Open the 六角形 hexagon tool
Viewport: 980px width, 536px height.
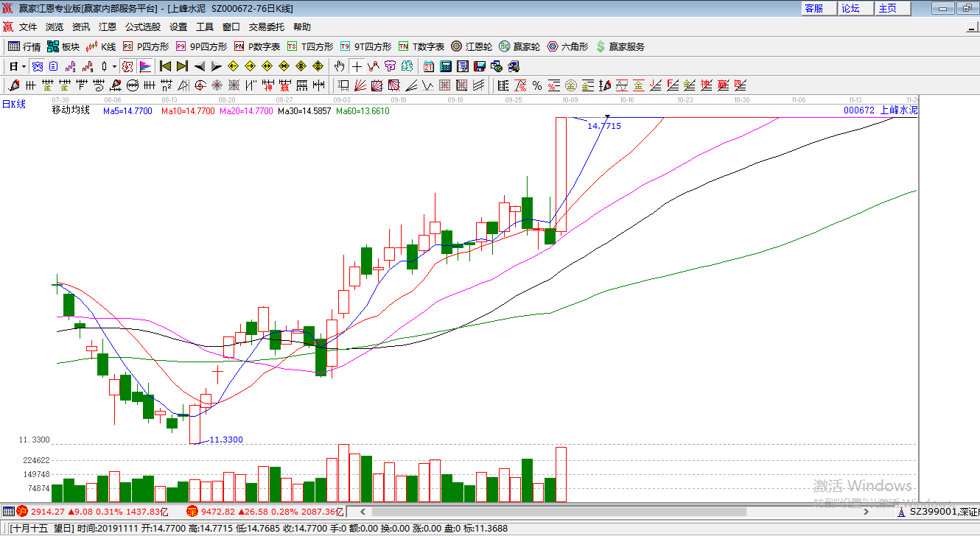(567, 46)
